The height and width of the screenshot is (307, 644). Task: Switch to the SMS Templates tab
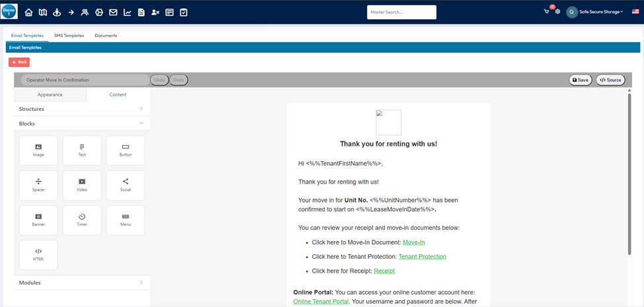(69, 36)
